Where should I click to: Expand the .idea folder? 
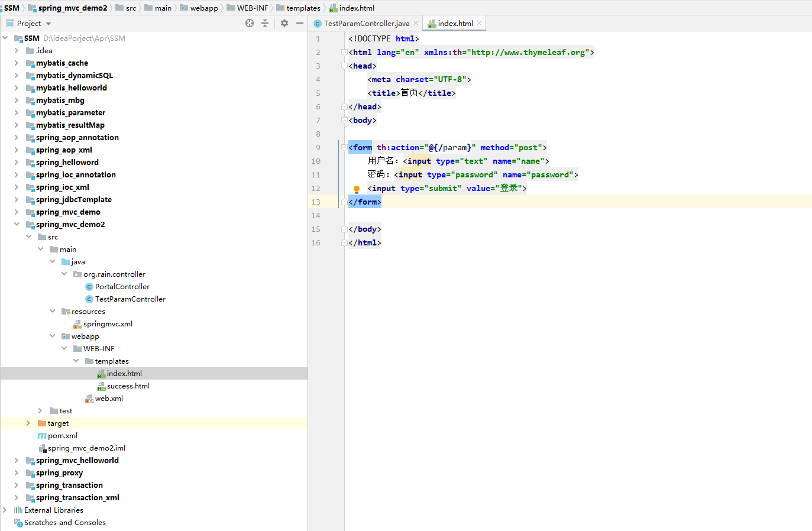point(17,51)
